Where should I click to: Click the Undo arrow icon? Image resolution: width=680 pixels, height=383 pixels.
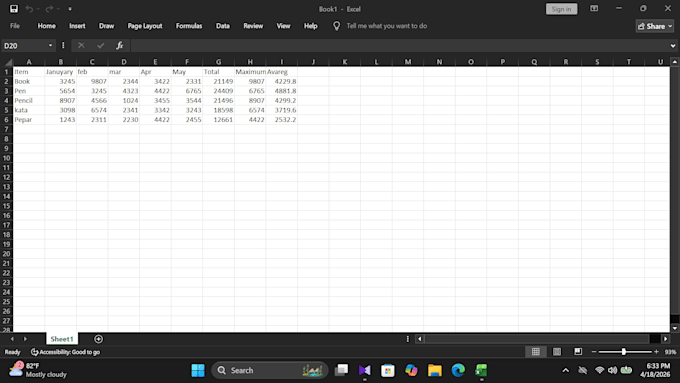point(29,9)
